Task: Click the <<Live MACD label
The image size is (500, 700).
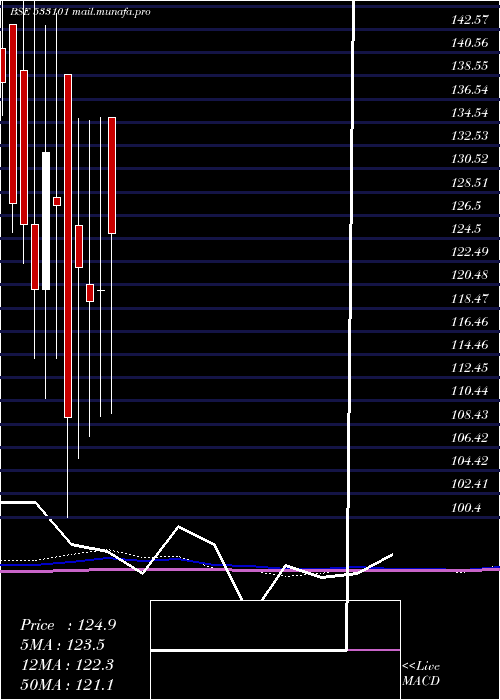Action: pyautogui.click(x=421, y=674)
